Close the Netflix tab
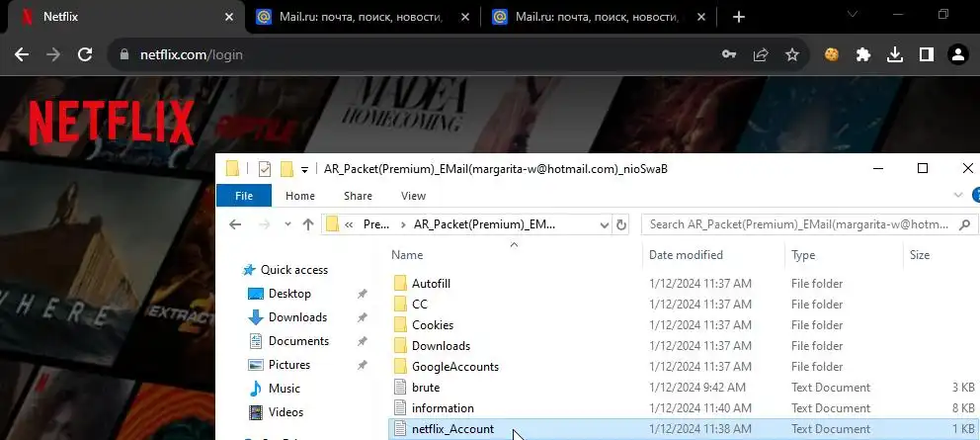Screen dimensions: 980x440 [229, 17]
